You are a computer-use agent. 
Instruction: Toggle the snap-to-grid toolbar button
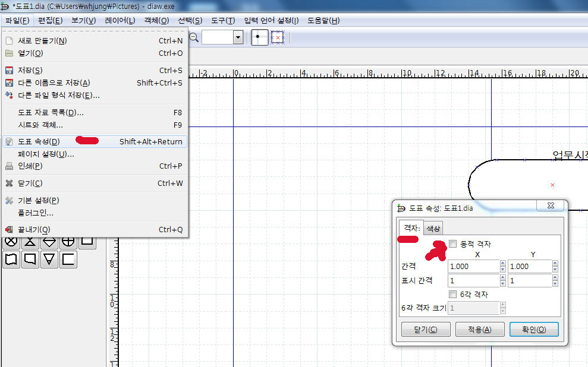pos(259,37)
